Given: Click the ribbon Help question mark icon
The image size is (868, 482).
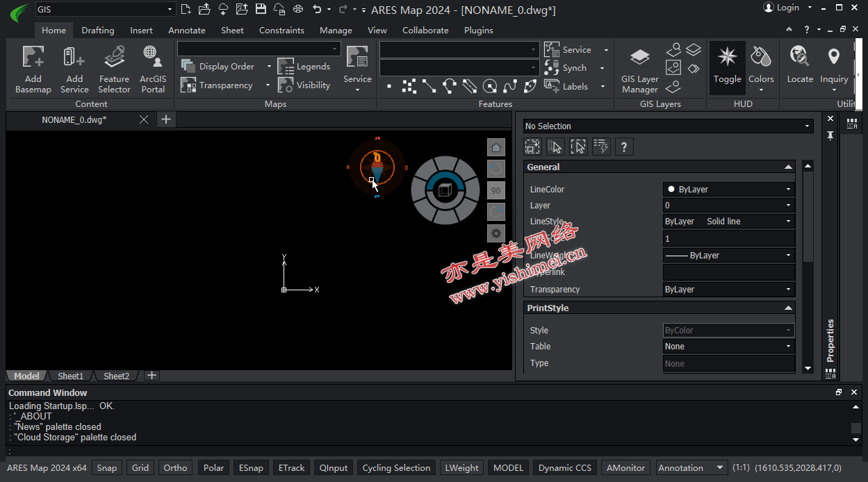Looking at the screenshot, I should coord(806,30).
